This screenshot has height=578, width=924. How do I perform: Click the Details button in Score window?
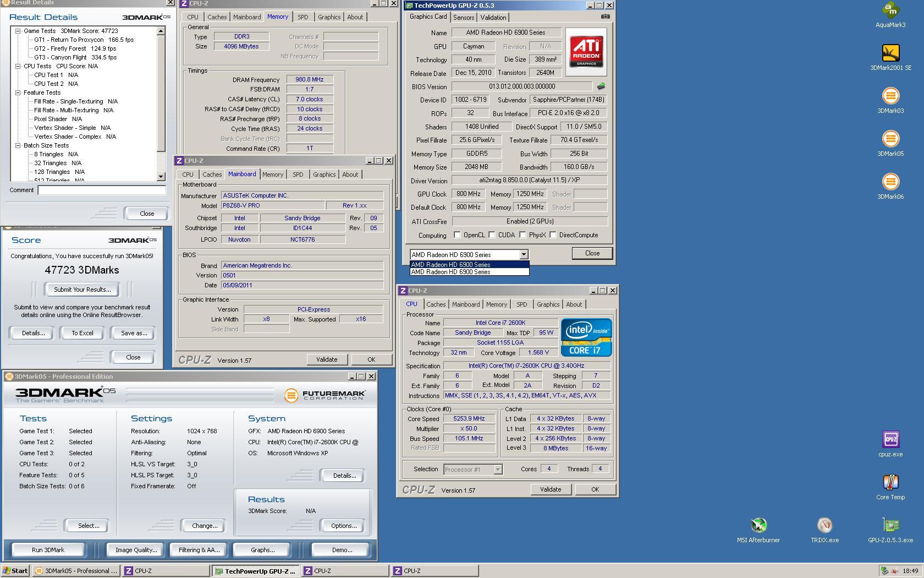pyautogui.click(x=33, y=333)
